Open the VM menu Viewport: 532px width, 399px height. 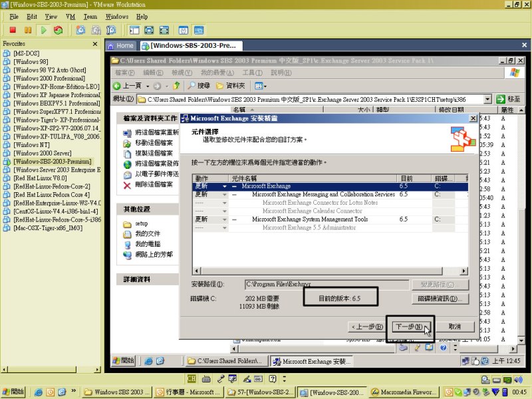click(x=70, y=16)
